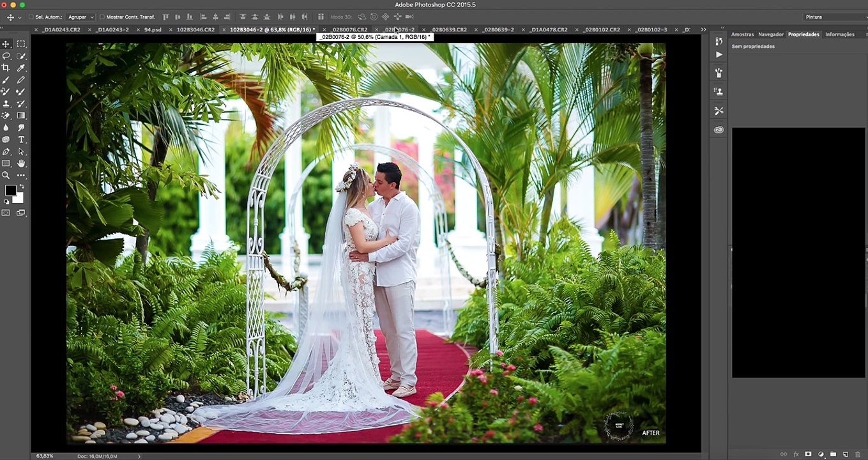
Task: Open the Navegador panel tab
Action: tap(771, 34)
